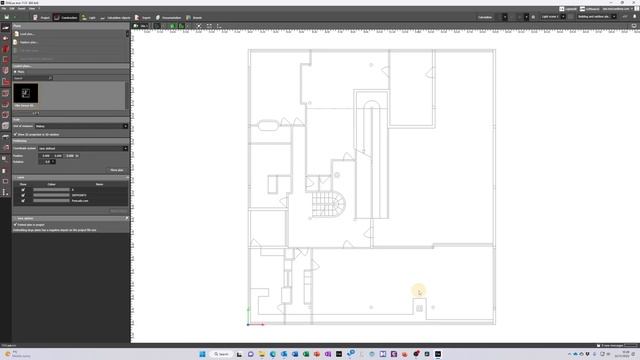Image resolution: width=640 pixels, height=360 pixels.
Task: Select the Plans tool in the left sidebar
Action: (x=5, y=27)
